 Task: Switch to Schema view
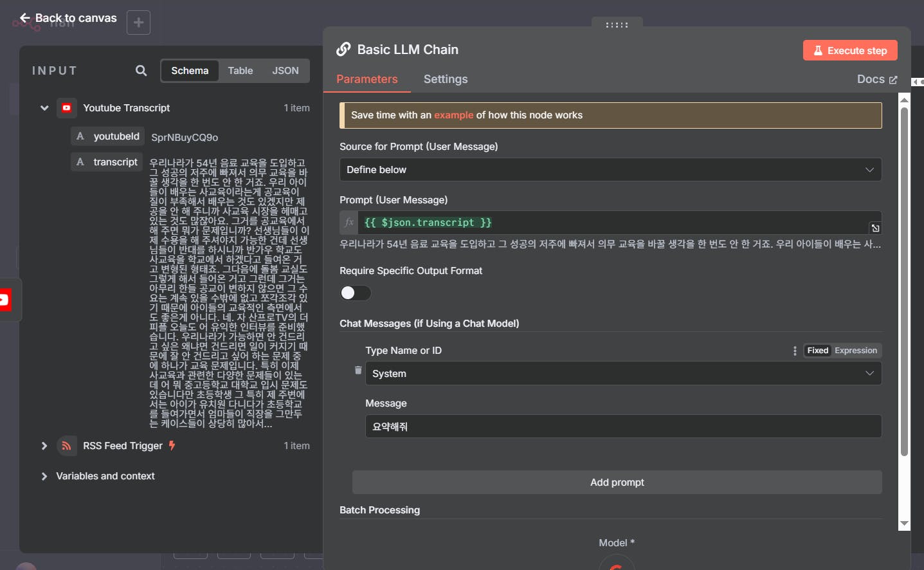click(x=190, y=71)
